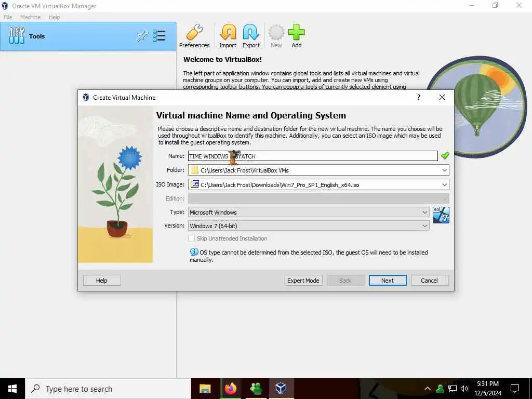Image resolution: width=532 pixels, height=399 pixels.
Task: Click the Next button
Action: pos(388,280)
